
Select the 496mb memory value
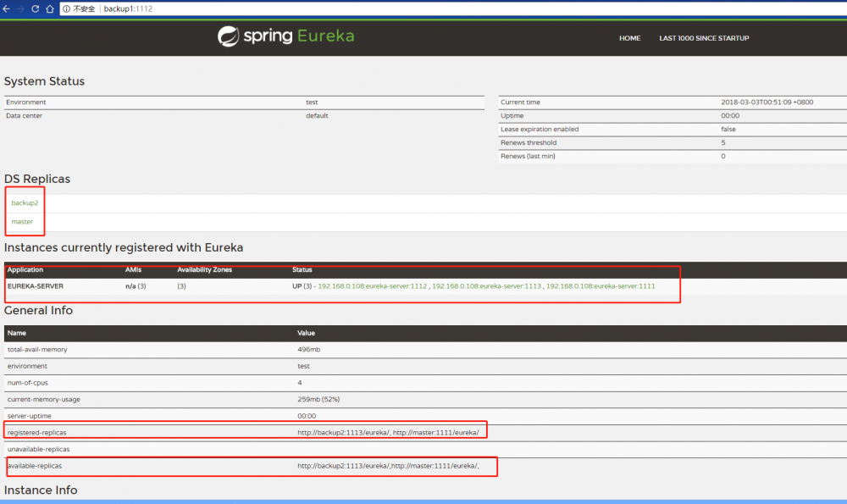[x=309, y=350]
